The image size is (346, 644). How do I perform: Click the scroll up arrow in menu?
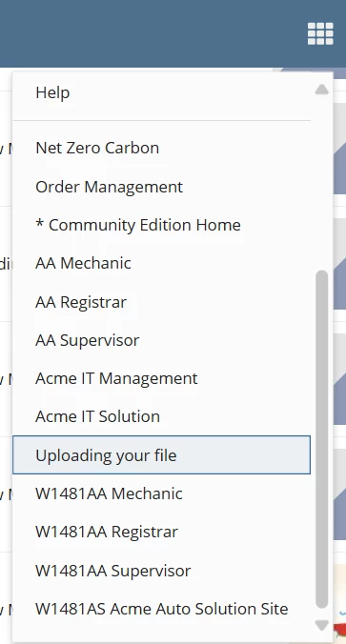pyautogui.click(x=322, y=90)
